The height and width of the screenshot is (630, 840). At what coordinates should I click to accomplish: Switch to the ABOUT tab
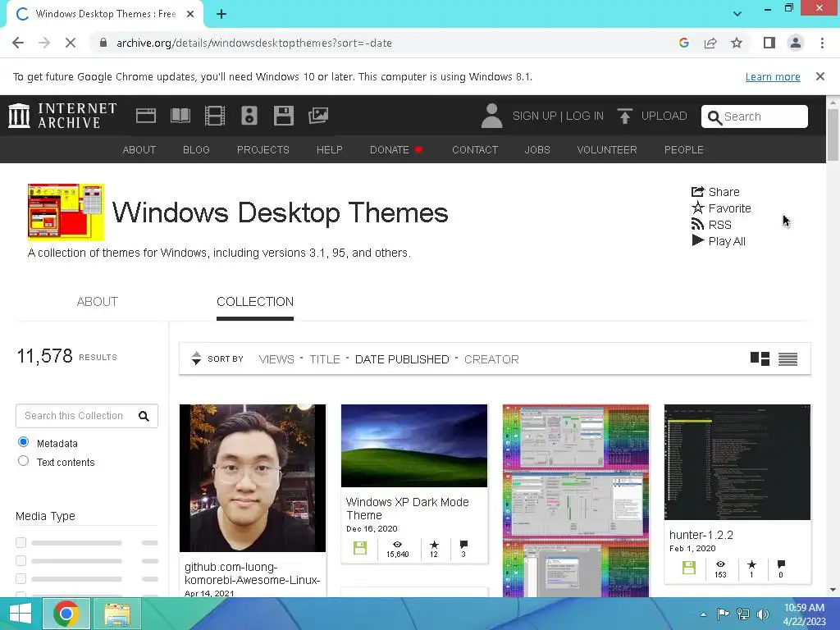97,302
